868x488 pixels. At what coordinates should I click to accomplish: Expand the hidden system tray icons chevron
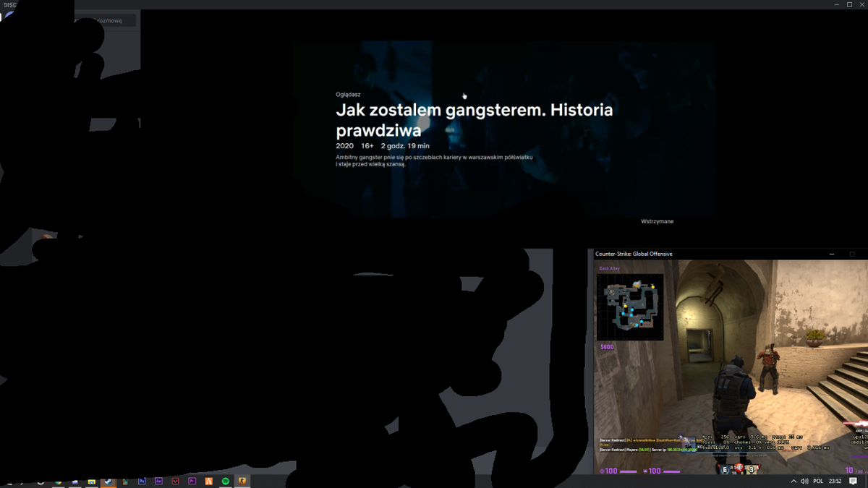tap(793, 481)
